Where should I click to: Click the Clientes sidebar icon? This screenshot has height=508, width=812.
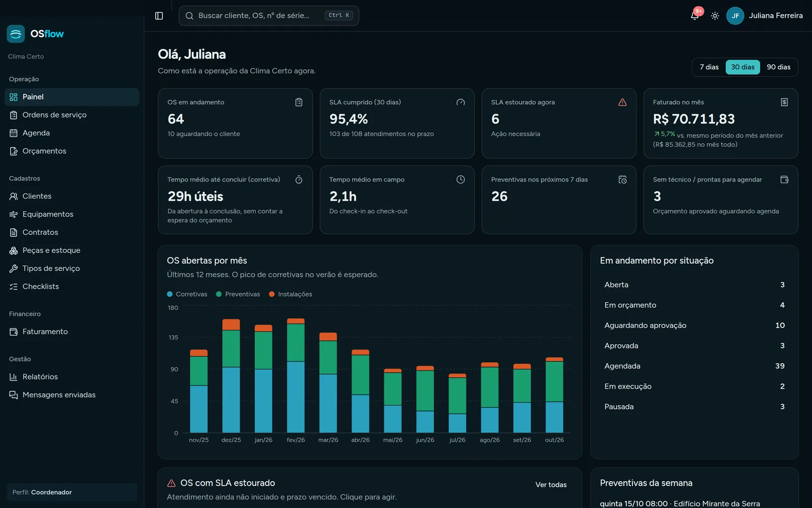(x=14, y=196)
